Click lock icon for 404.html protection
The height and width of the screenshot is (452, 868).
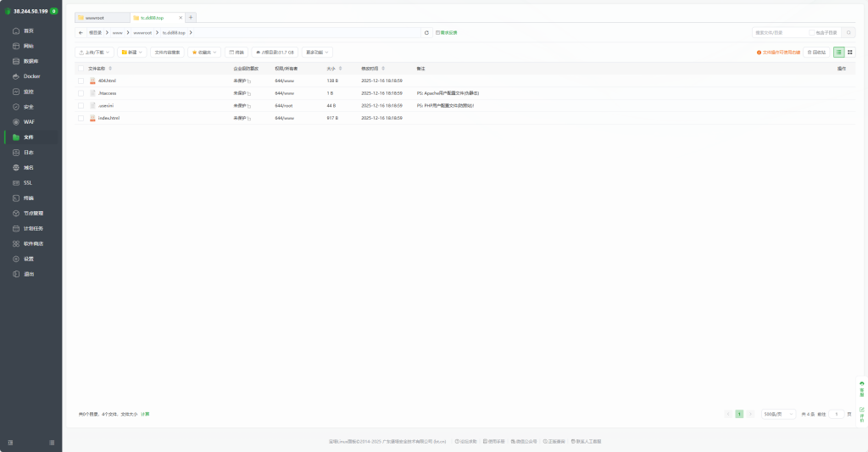coord(249,81)
